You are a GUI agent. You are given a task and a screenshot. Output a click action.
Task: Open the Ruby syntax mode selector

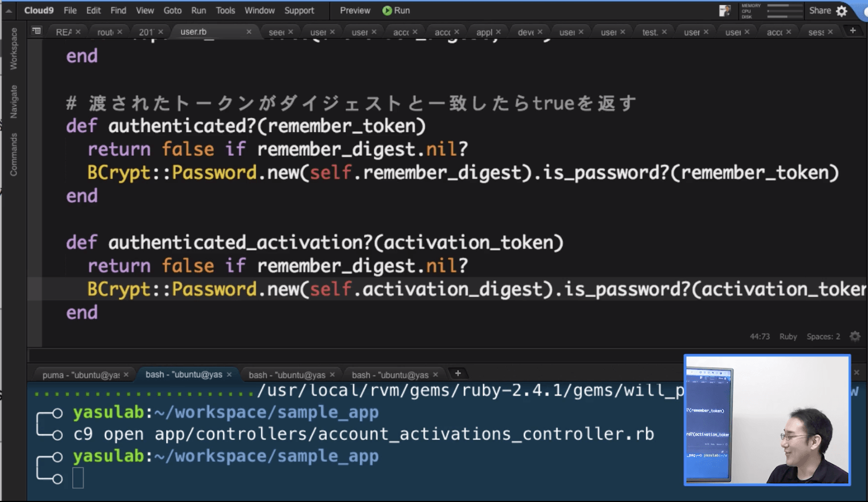coord(788,336)
